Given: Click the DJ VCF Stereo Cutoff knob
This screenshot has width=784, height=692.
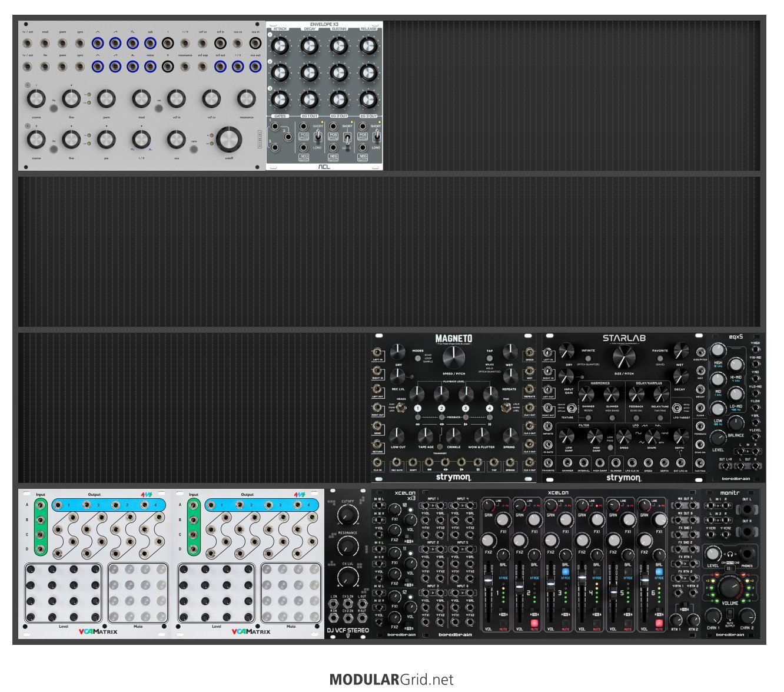Looking at the screenshot, I should pyautogui.click(x=348, y=515).
